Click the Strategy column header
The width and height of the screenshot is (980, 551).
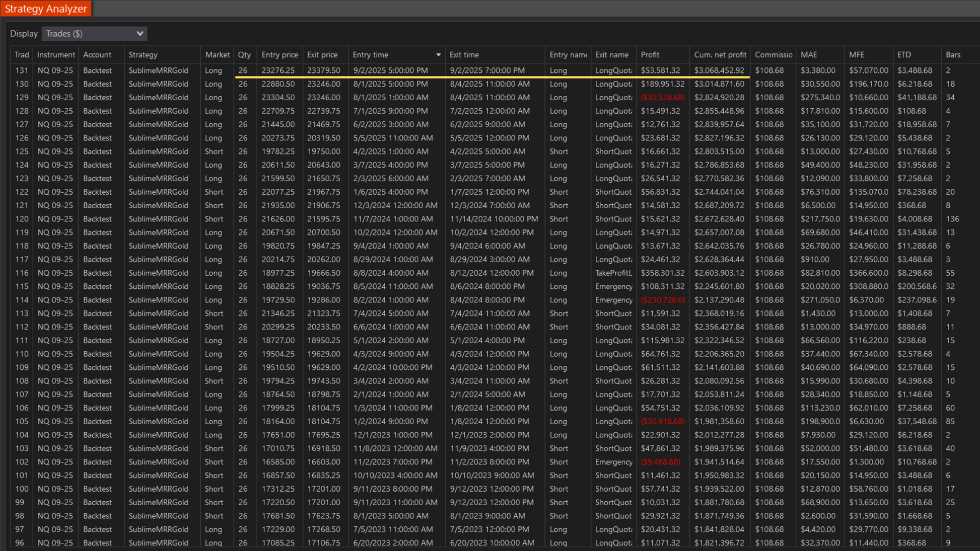pos(143,55)
